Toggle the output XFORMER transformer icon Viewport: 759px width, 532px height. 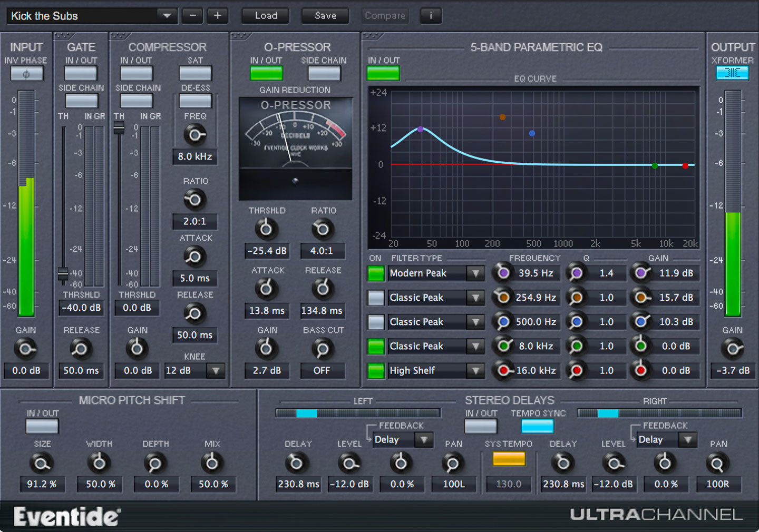[733, 73]
